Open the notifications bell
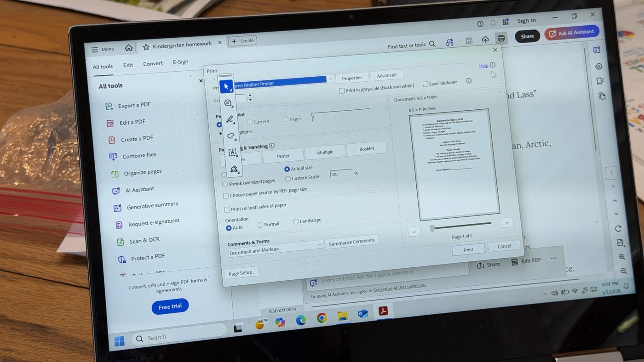Screen dimensions: 644x362 coord(493,23)
